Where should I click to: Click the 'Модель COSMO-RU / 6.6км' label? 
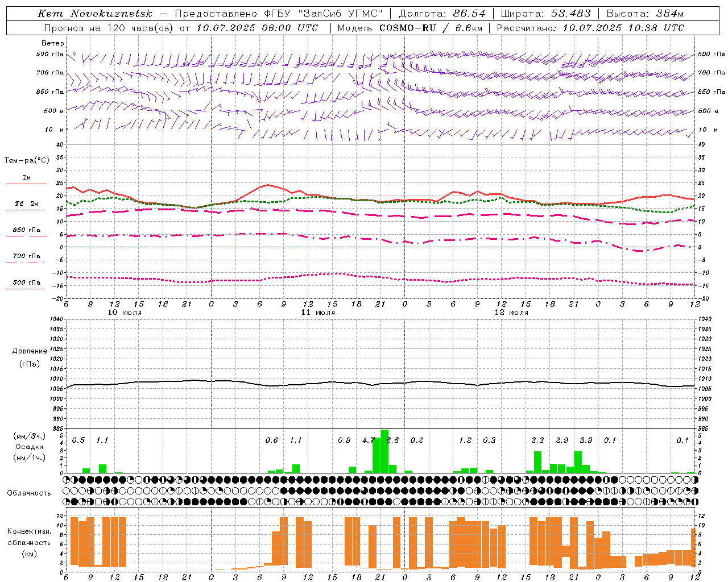pos(409,28)
